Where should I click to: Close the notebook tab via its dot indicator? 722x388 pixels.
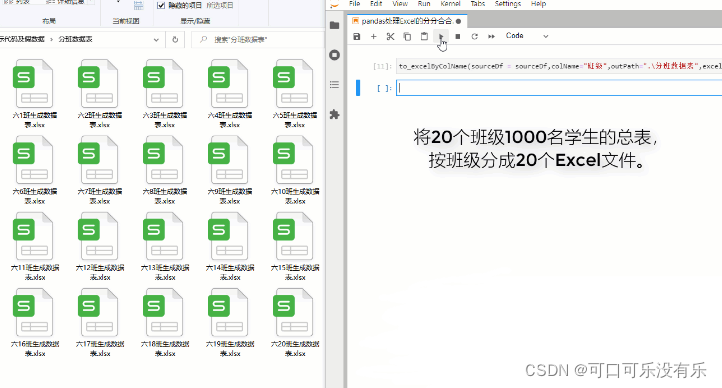point(458,21)
